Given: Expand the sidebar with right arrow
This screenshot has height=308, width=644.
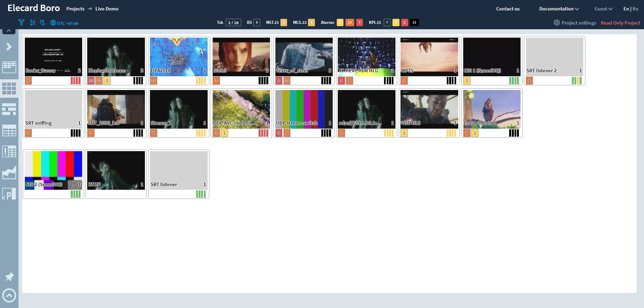Looking at the screenshot, I should pyautogui.click(x=9, y=47).
